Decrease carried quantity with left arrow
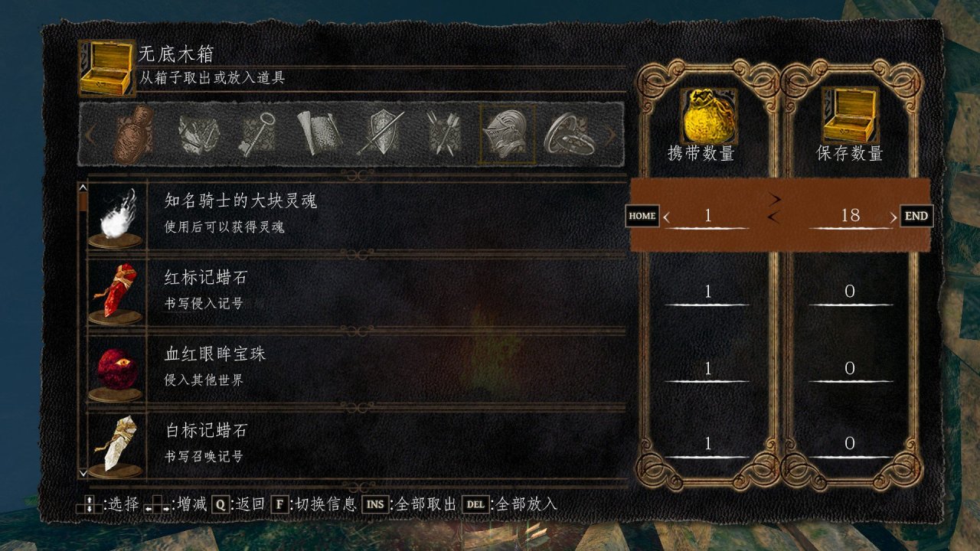 666,218
